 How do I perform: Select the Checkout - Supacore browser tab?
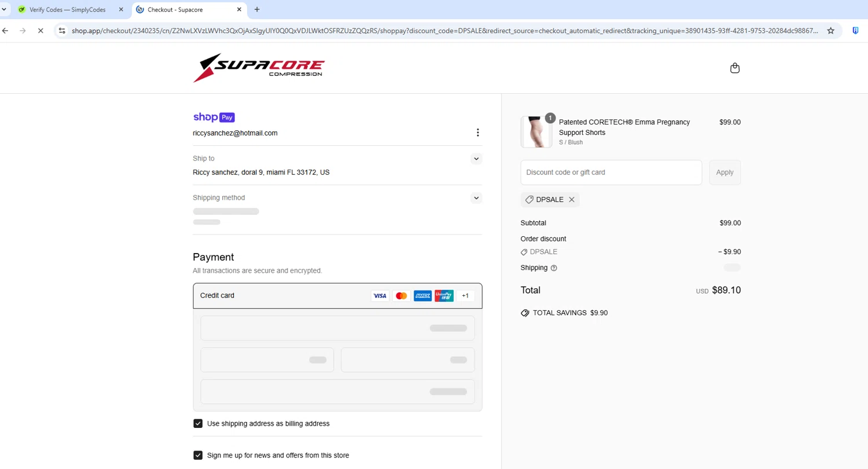pos(188,10)
